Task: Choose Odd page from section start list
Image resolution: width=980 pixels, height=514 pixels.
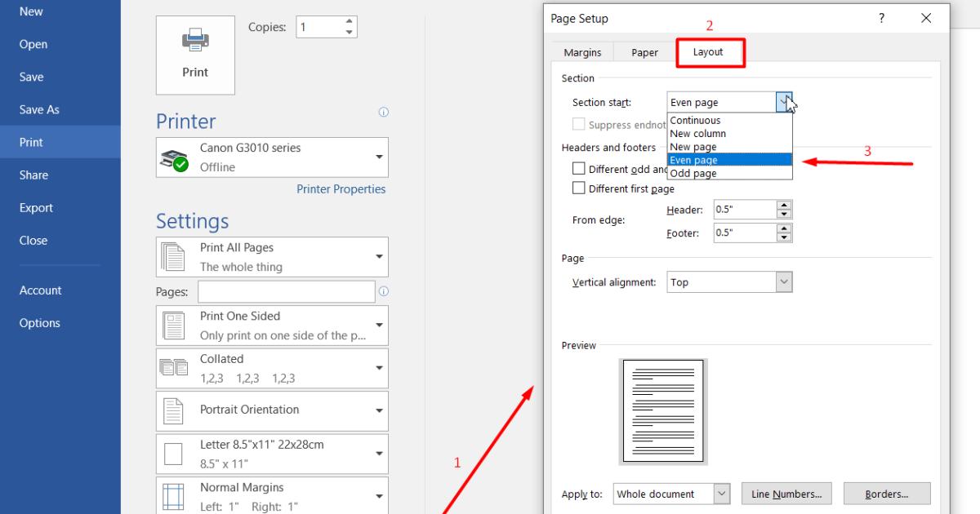Action: (693, 173)
